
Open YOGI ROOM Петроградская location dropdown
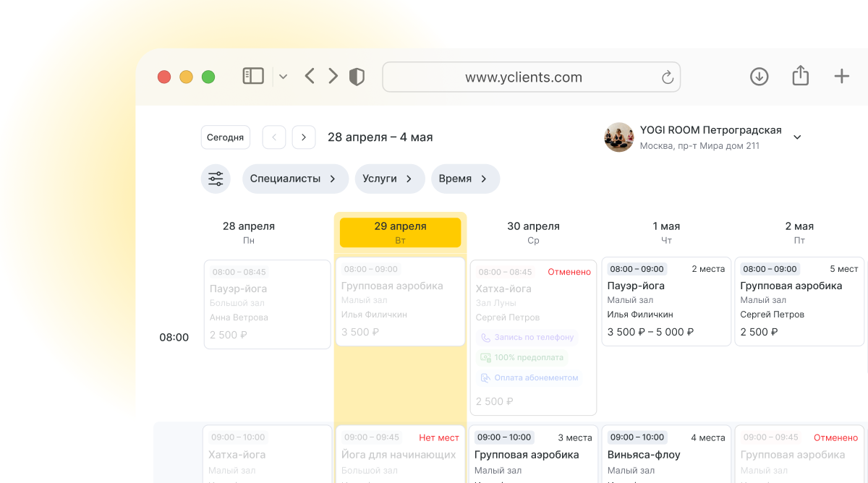[797, 137]
